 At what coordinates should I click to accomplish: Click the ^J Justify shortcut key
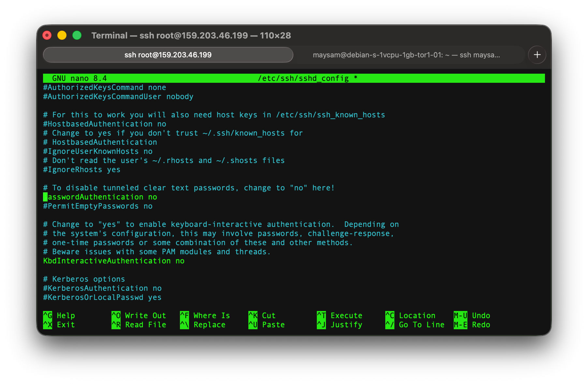pos(321,325)
